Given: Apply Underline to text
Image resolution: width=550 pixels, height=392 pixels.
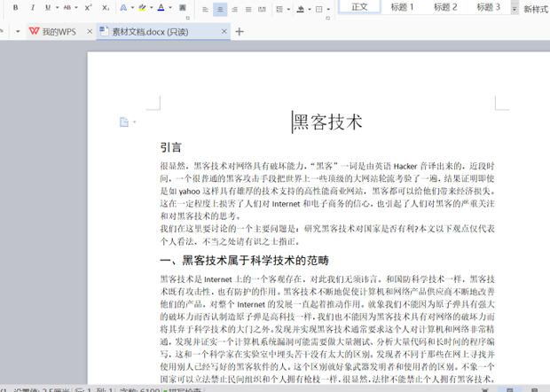Looking at the screenshot, I should (x=48, y=7).
